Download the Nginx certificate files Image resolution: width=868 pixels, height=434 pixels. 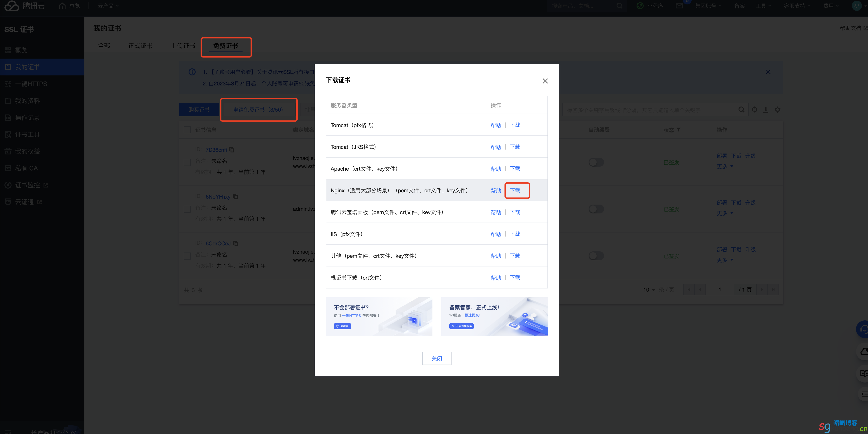point(515,191)
